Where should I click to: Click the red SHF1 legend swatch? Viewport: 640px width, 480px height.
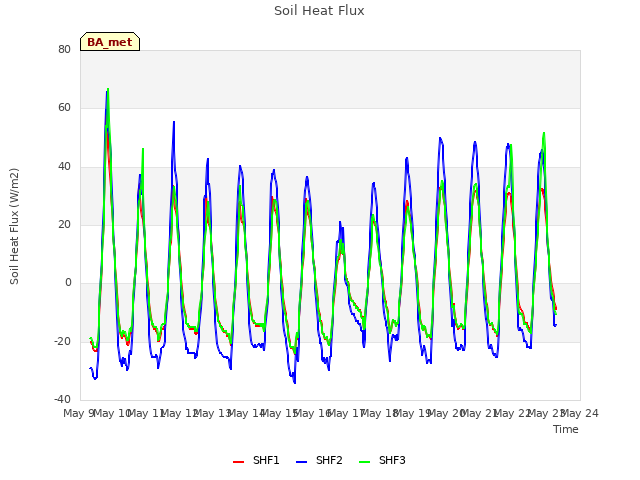(238, 462)
